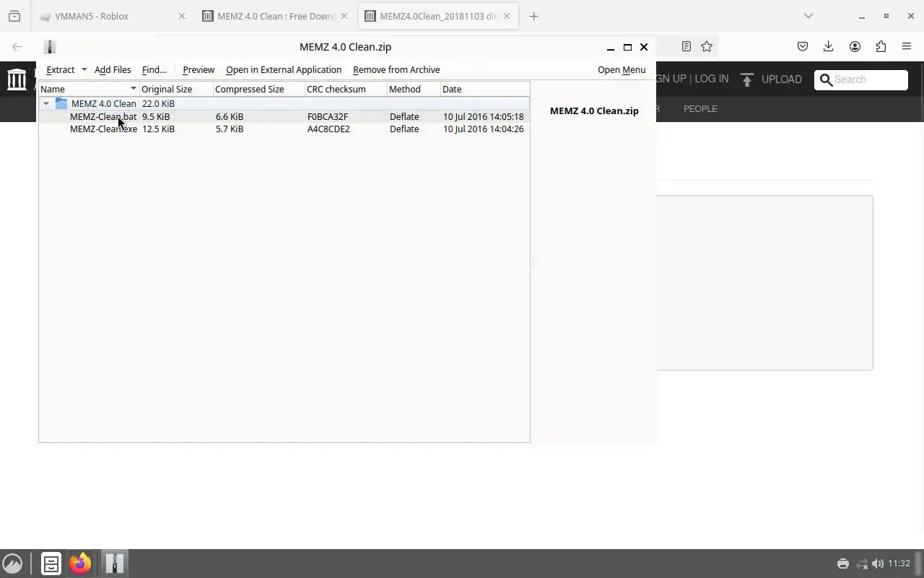Maximize the archive manager window

(x=627, y=47)
